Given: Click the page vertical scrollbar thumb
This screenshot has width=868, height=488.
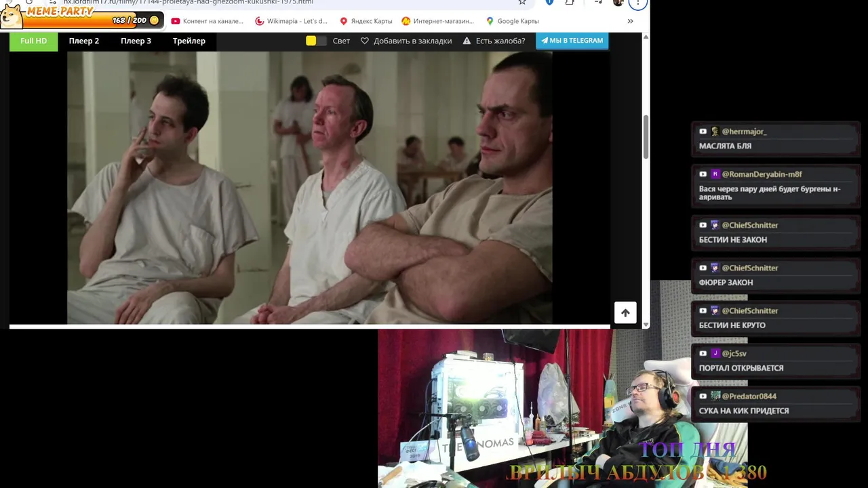Looking at the screenshot, I should tap(646, 137).
